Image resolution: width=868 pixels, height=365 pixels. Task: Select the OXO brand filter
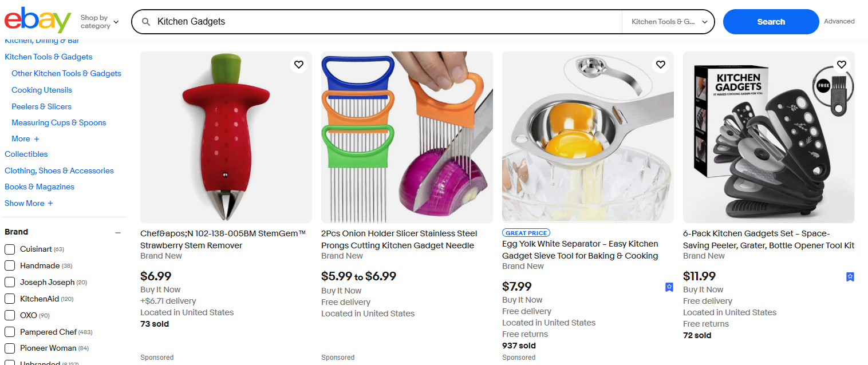pos(9,315)
